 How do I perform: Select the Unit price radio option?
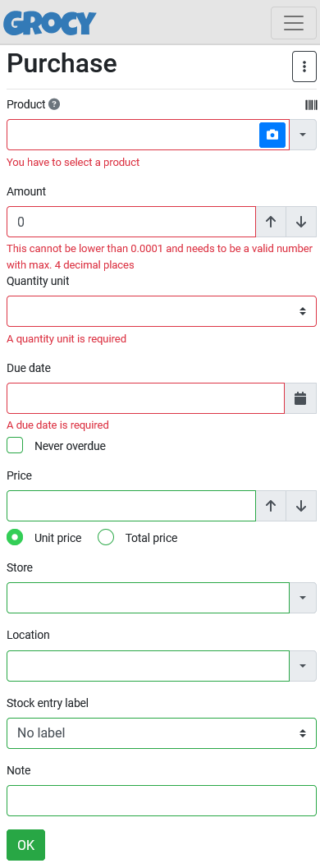click(x=15, y=537)
